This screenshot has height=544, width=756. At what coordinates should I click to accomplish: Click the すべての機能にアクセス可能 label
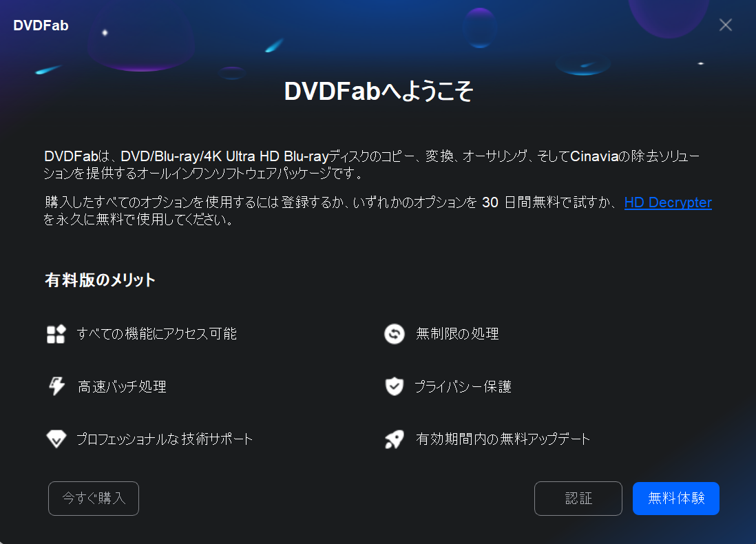(x=157, y=334)
